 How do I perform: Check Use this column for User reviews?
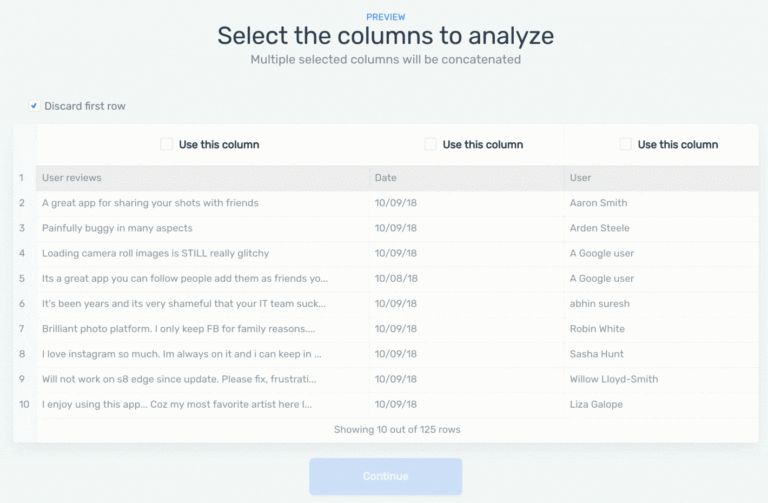coord(167,145)
